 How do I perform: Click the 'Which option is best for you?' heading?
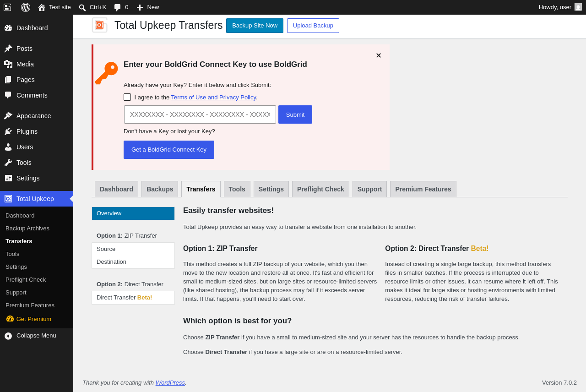(x=237, y=321)
